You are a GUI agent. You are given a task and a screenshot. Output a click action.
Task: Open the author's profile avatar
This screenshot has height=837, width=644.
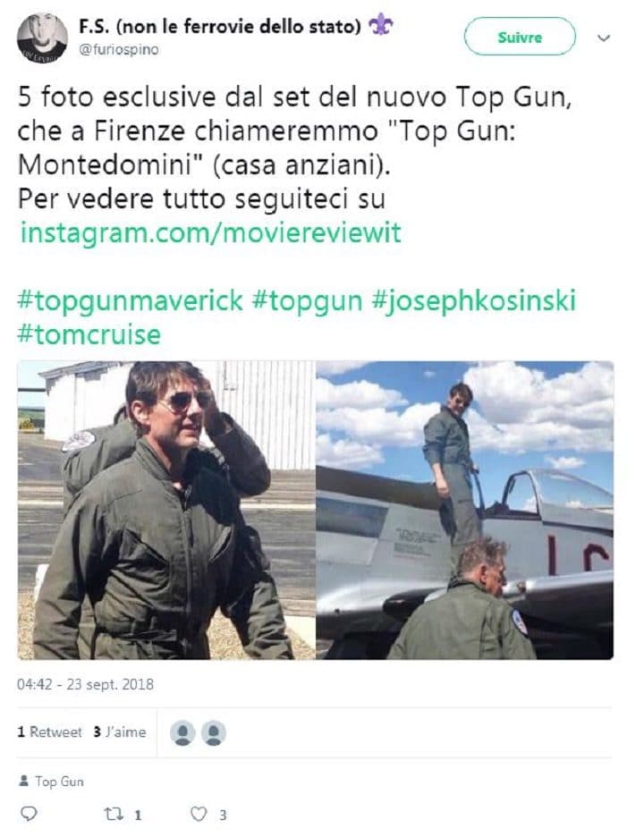click(42, 38)
